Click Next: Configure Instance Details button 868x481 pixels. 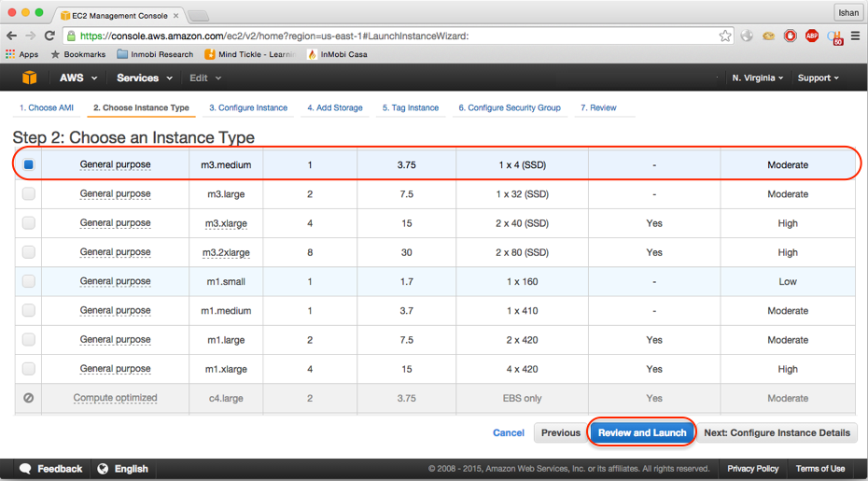point(777,432)
